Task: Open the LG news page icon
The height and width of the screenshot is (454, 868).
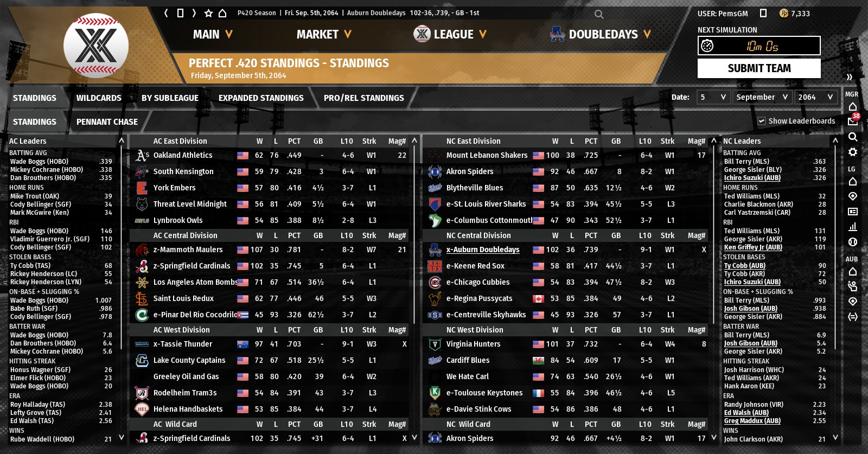Action: 852,212
